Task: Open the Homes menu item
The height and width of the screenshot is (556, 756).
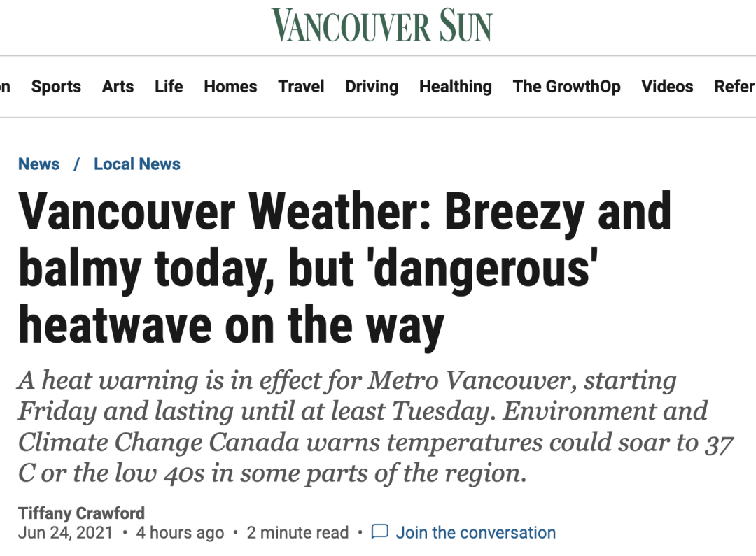Action: pos(230,87)
